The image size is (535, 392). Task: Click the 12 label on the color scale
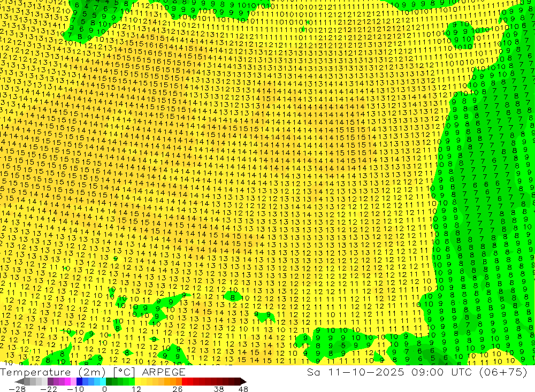point(136,389)
